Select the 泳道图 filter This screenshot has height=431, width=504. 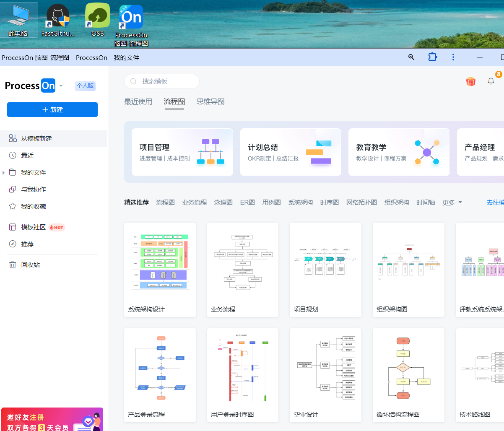coord(223,203)
